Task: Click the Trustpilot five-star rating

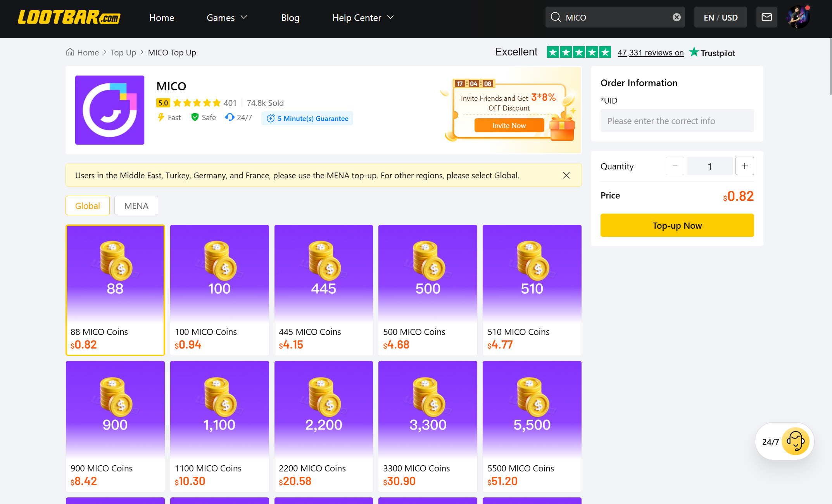Action: (x=579, y=52)
